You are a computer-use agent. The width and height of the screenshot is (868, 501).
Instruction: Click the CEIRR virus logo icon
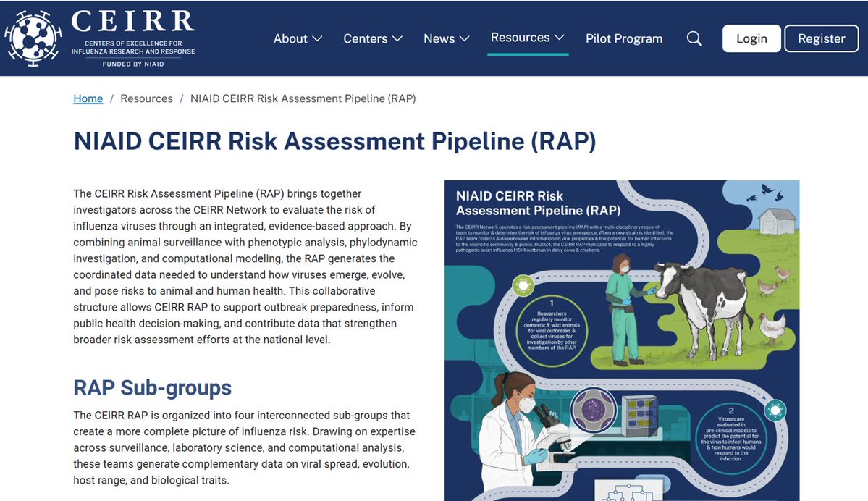tap(33, 38)
